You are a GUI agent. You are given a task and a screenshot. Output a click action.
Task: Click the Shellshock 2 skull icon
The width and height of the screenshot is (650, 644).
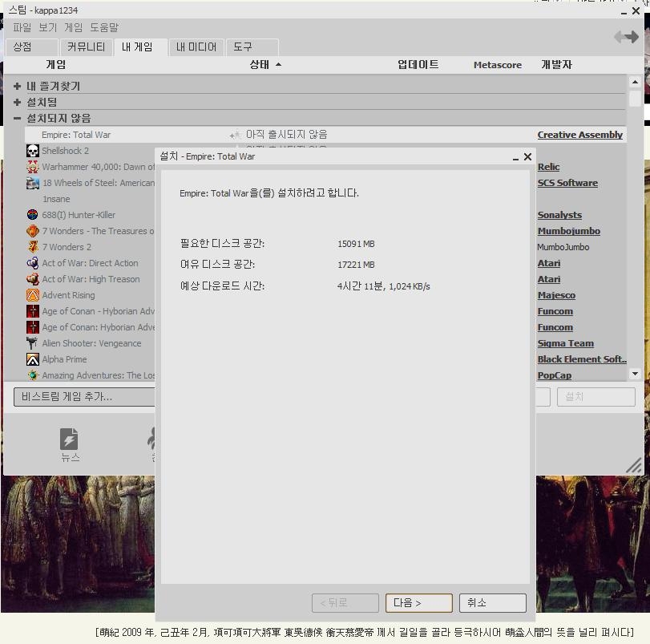click(x=33, y=151)
